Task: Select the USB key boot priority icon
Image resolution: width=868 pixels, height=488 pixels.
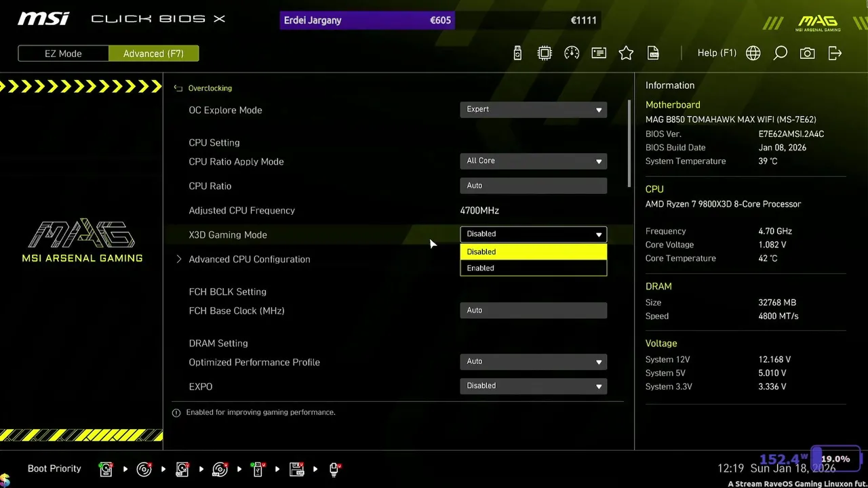Action: tap(258, 468)
